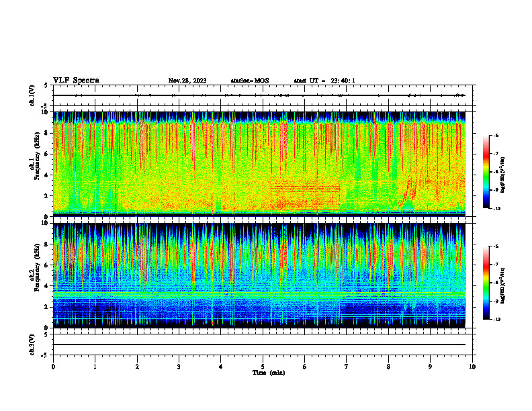Click the ch.1 voltage waveform trace
Viewport: 532px width, 411px height.
pyautogui.click(x=259, y=95)
